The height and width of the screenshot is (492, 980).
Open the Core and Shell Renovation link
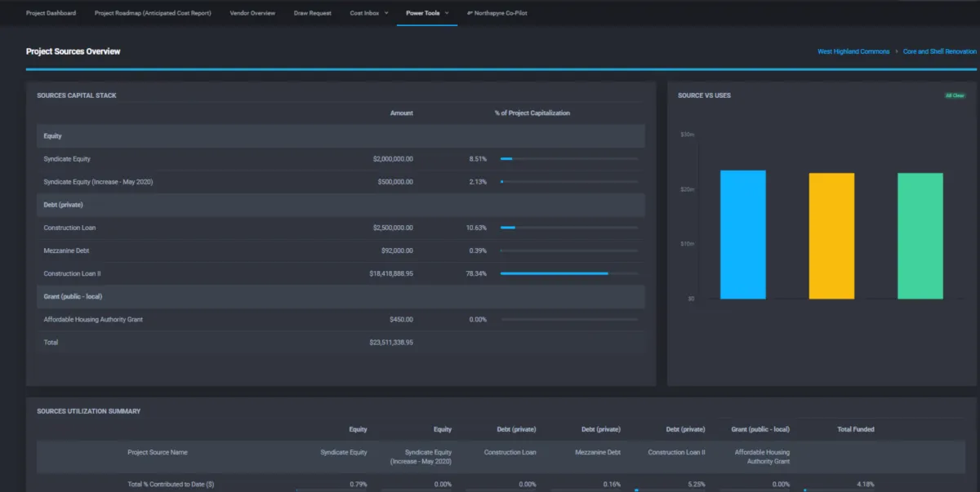pos(939,51)
